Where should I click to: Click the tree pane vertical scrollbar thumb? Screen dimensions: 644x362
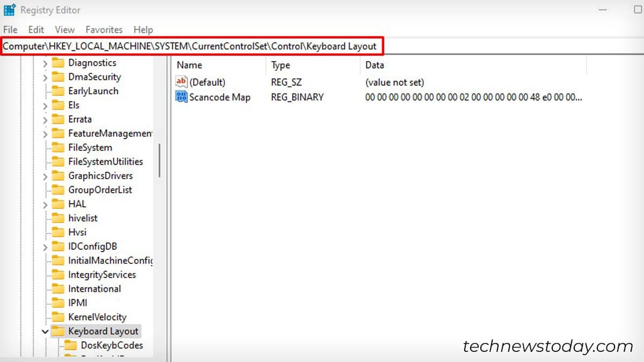[159, 160]
